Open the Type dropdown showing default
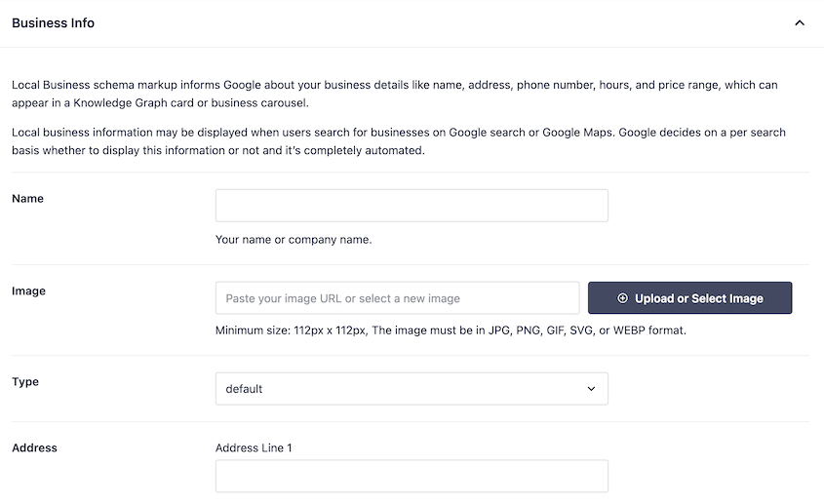The height and width of the screenshot is (504, 824). point(412,389)
